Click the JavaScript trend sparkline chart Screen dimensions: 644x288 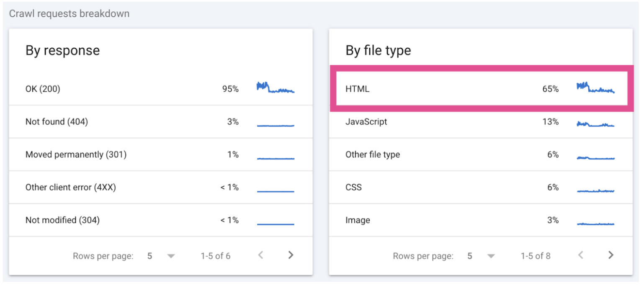tap(595, 124)
